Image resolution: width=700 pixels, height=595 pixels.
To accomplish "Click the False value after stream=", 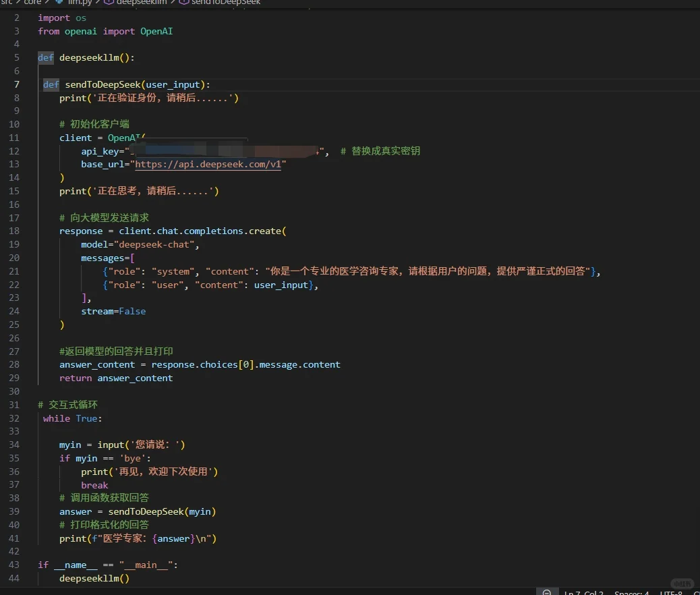I will coord(132,311).
